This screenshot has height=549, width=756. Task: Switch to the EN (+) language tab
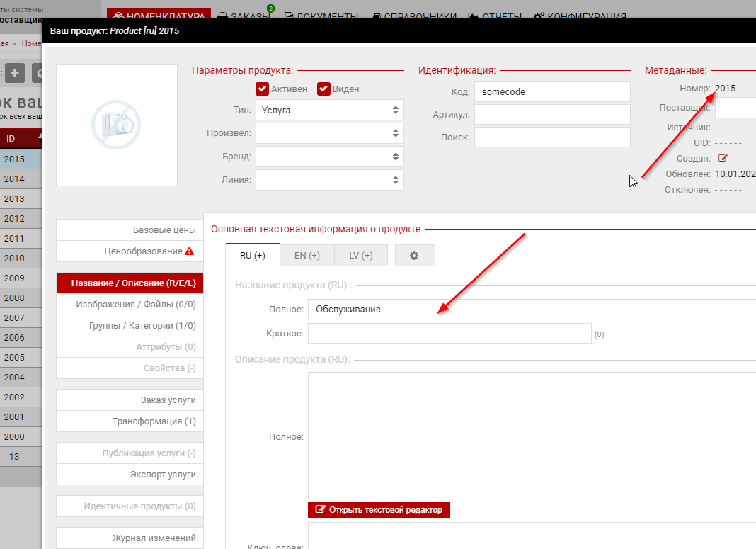point(307,256)
